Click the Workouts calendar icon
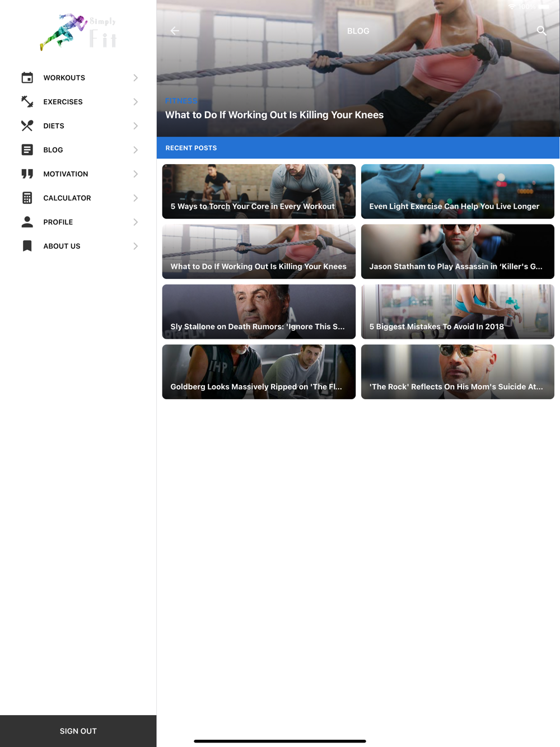Screen dimensions: 560x747 click(27, 78)
